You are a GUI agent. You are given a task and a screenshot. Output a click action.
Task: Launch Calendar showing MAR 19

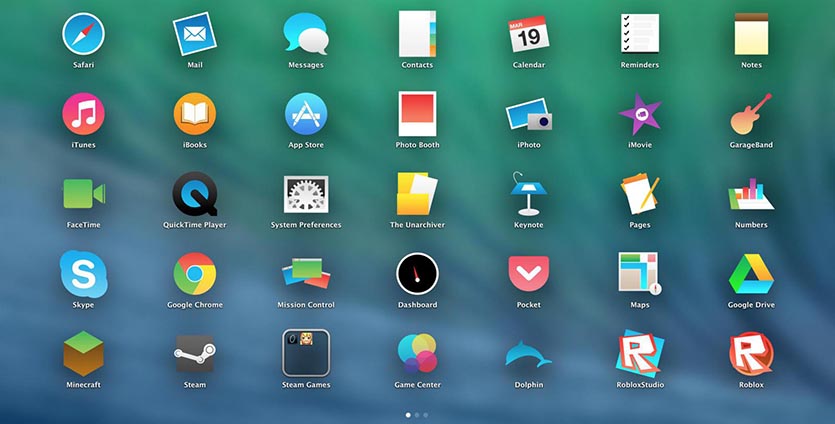point(528,34)
